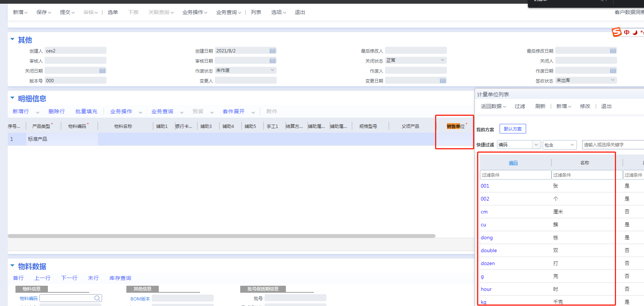Collapse the 明细信息 section

13,98
